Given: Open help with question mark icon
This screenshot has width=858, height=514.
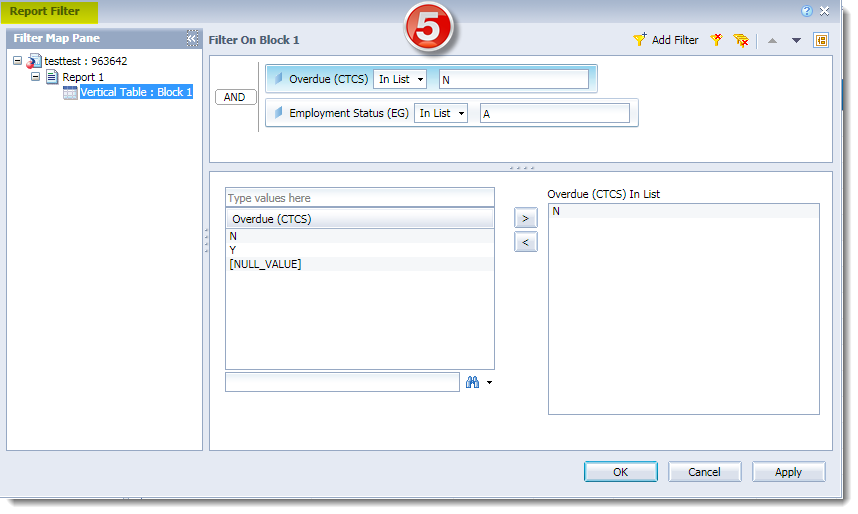Looking at the screenshot, I should 807,11.
